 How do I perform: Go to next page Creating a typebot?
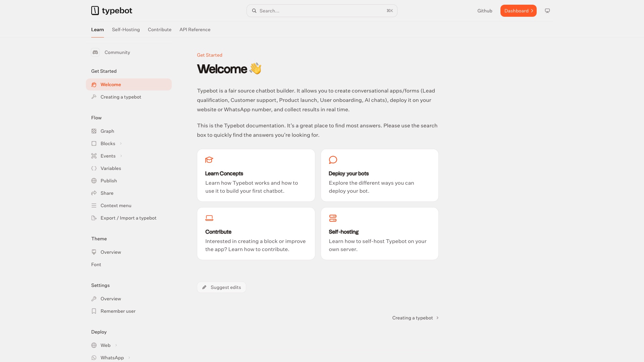pyautogui.click(x=416, y=318)
